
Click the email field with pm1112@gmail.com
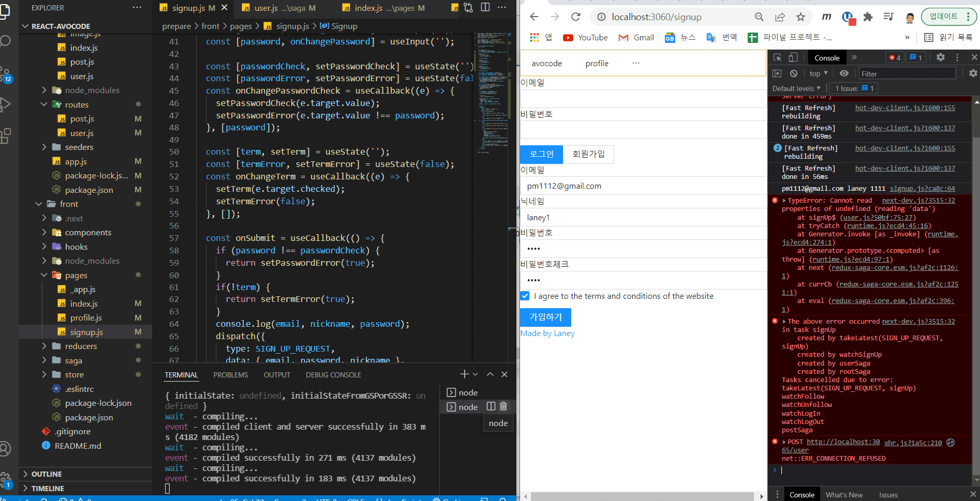643,186
